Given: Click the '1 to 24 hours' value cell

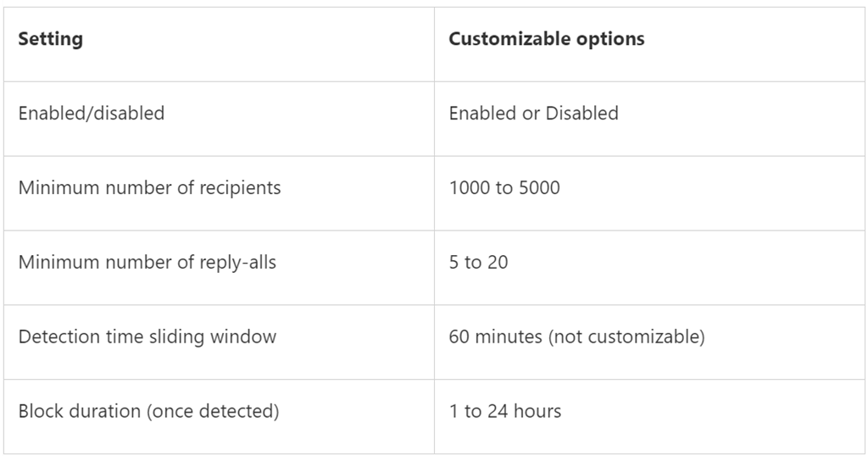Looking at the screenshot, I should (504, 411).
